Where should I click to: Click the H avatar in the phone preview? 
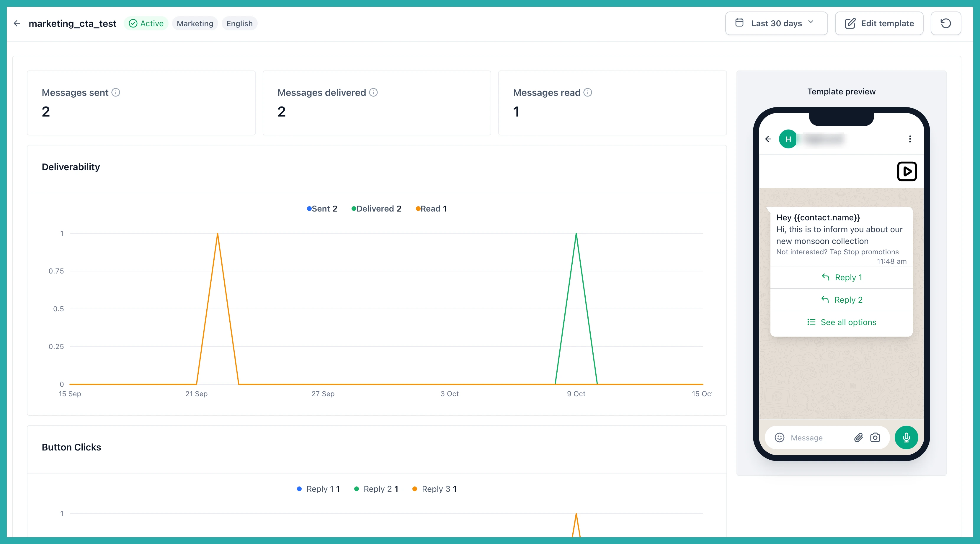pyautogui.click(x=788, y=139)
